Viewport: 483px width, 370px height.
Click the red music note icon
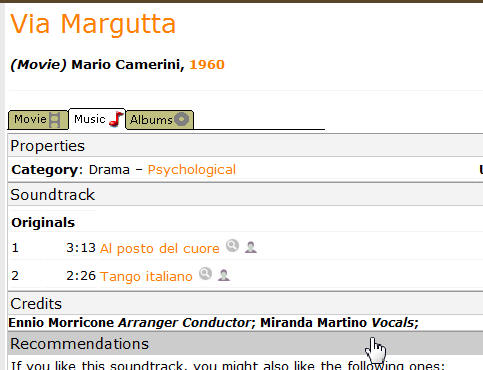(116, 119)
